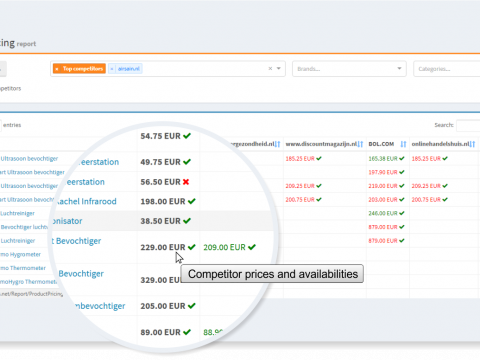Screen dimensions: 480x360
Task: Select the 203.00 EUR price cell
Action: [x=383, y=199]
